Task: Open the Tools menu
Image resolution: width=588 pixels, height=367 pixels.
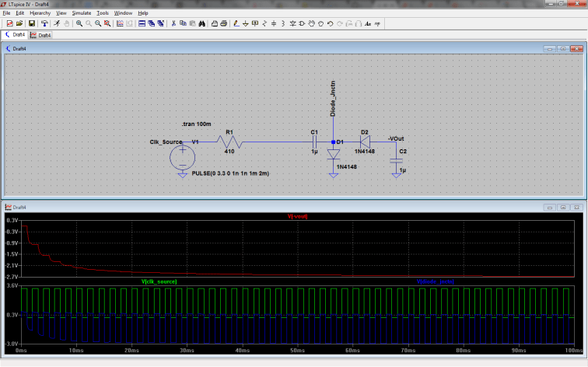Action: (x=103, y=13)
